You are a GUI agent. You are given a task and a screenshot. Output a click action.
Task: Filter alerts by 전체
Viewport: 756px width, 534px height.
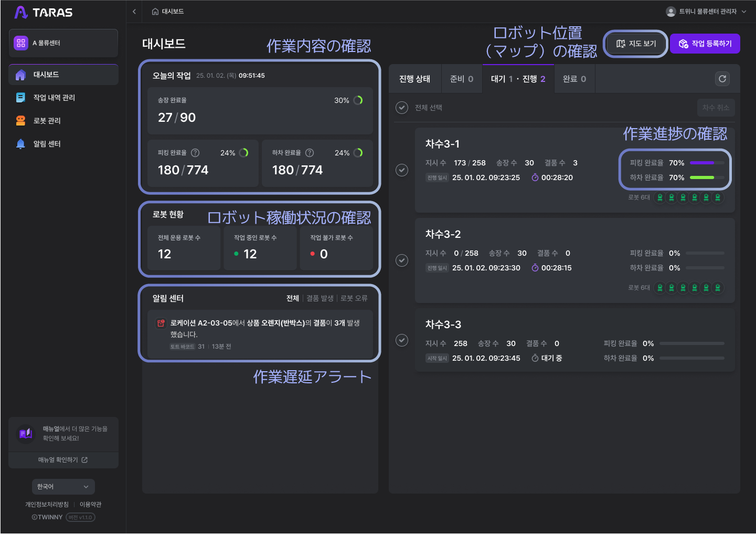tap(293, 298)
